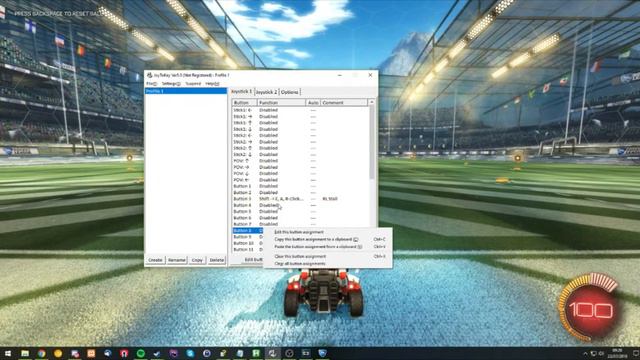This screenshot has height=360, width=640.
Task: Select the Button 3 row with Shift assignment
Action: (x=300, y=199)
